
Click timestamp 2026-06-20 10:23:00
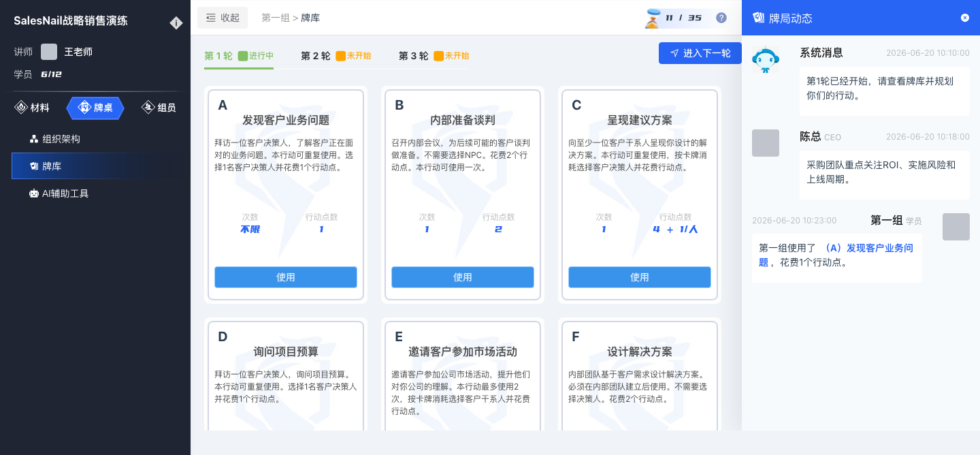[x=794, y=221]
